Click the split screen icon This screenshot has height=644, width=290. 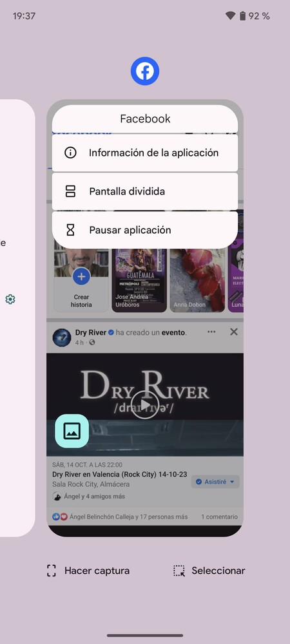(71, 191)
